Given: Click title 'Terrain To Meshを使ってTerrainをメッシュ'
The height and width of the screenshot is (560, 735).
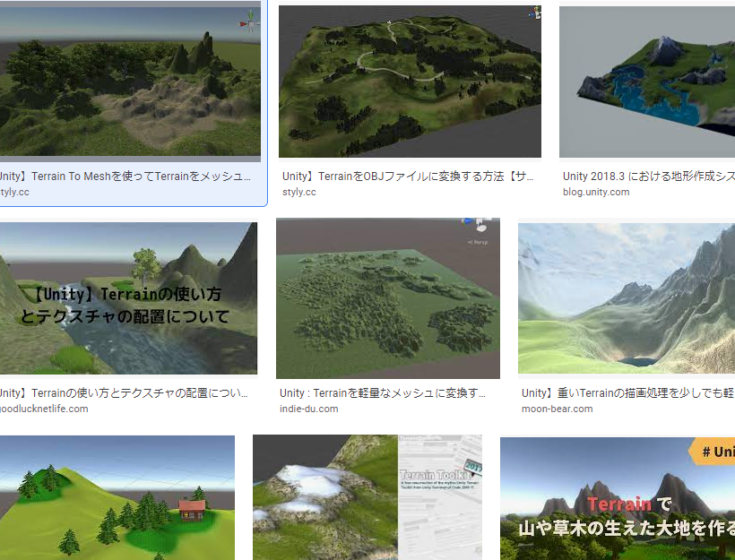Looking at the screenshot, I should tap(125, 177).
